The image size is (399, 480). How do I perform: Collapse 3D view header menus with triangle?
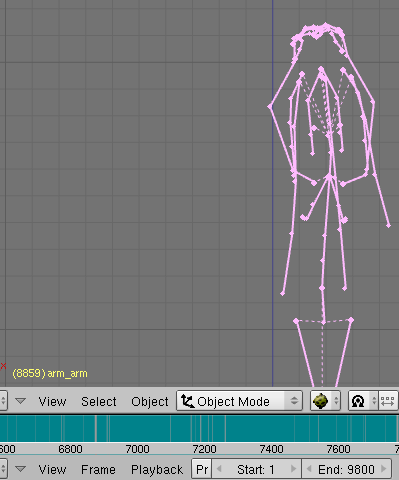pyautogui.click(x=21, y=401)
